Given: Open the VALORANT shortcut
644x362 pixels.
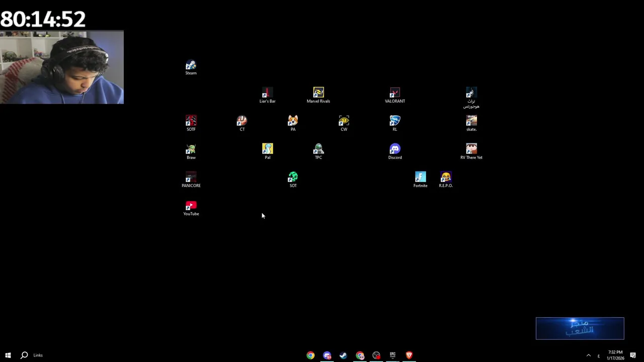Looking at the screenshot, I should (x=395, y=96).
